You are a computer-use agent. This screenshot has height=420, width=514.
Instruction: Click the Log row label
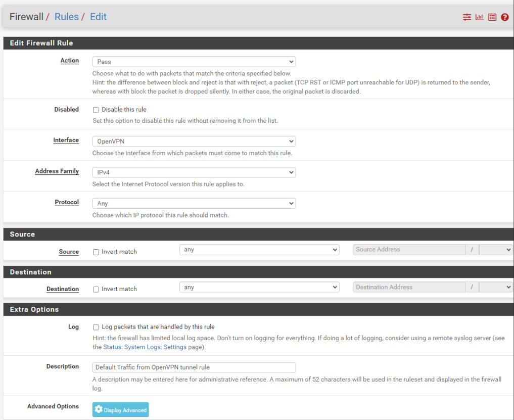73,327
